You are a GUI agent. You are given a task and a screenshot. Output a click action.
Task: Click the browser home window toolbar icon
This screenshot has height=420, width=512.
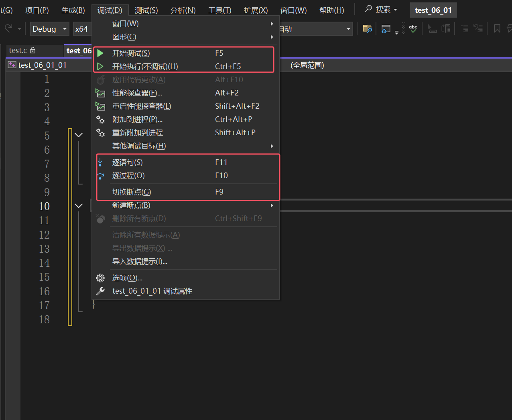point(386,29)
